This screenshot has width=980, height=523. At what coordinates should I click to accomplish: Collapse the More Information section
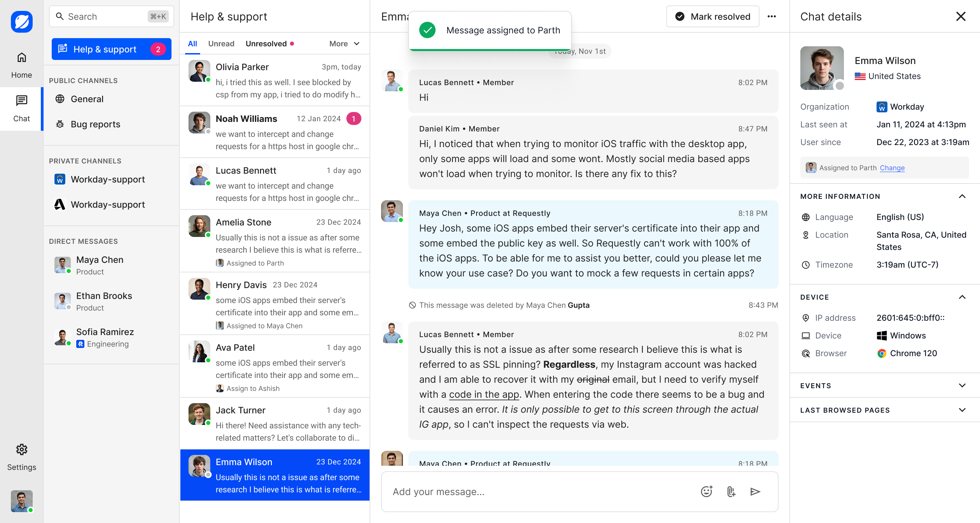[962, 196]
